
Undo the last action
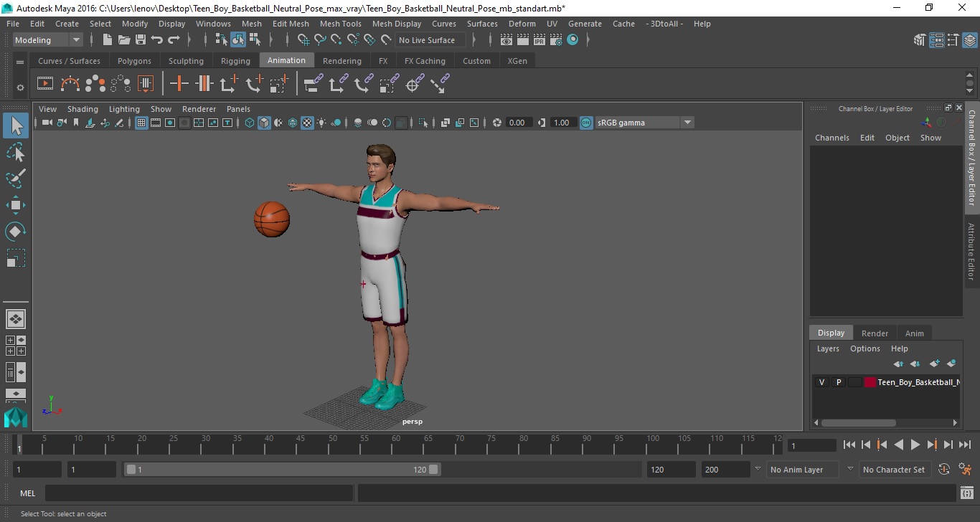pos(157,40)
